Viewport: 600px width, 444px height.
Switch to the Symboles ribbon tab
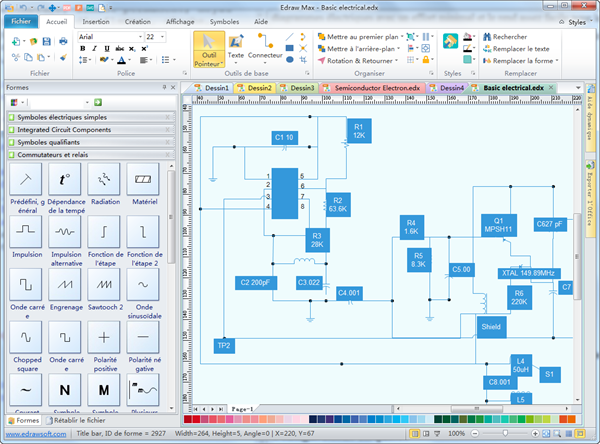[x=224, y=22]
